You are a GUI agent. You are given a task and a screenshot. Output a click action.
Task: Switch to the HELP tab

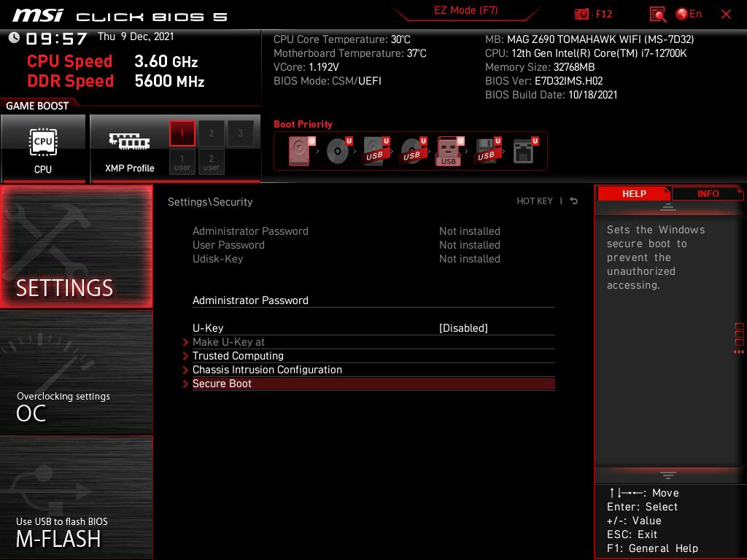(634, 194)
